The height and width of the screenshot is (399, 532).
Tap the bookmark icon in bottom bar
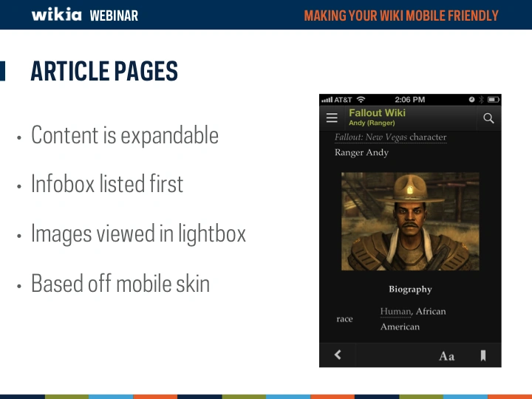click(483, 355)
